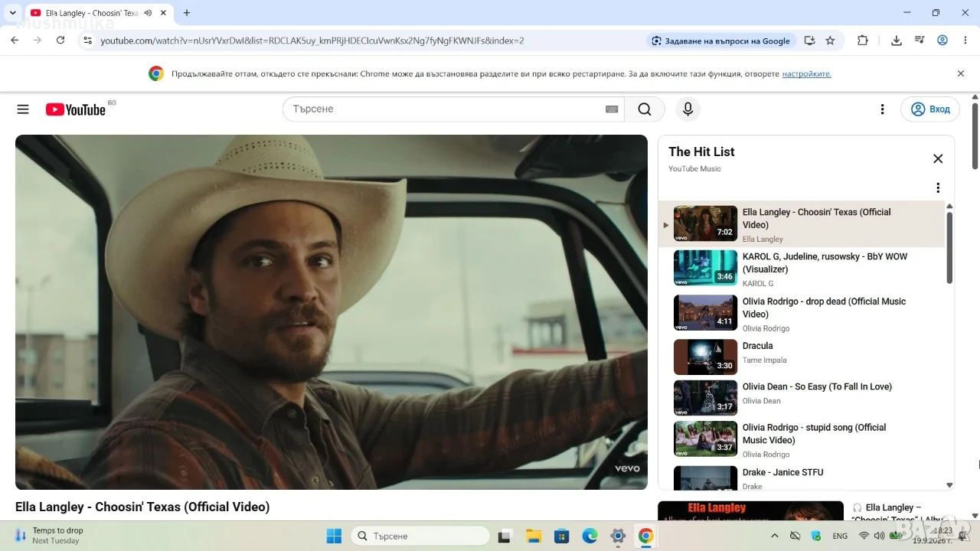Open the YouTube hamburger guide menu
Screen dimensions: 980x551
tap(23, 109)
